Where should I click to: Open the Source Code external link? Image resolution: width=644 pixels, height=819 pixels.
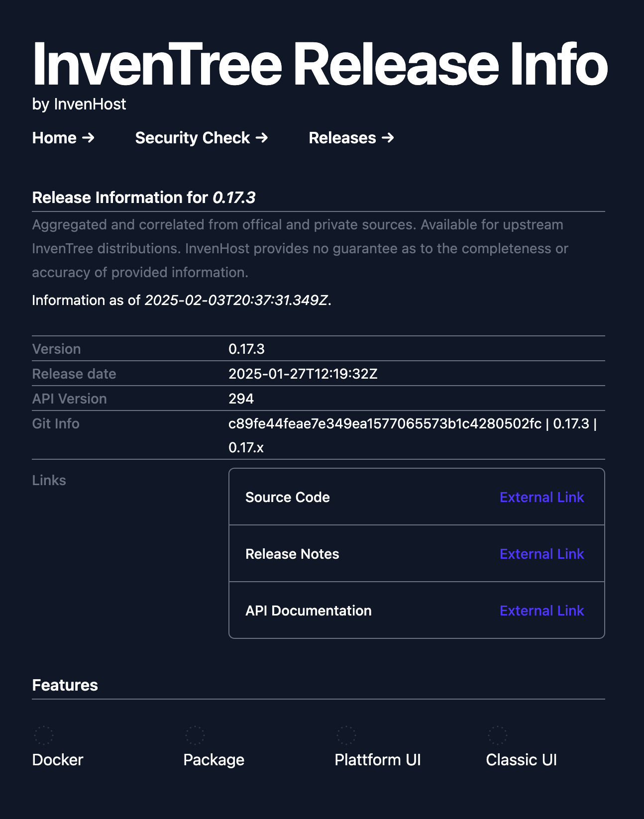tap(541, 497)
